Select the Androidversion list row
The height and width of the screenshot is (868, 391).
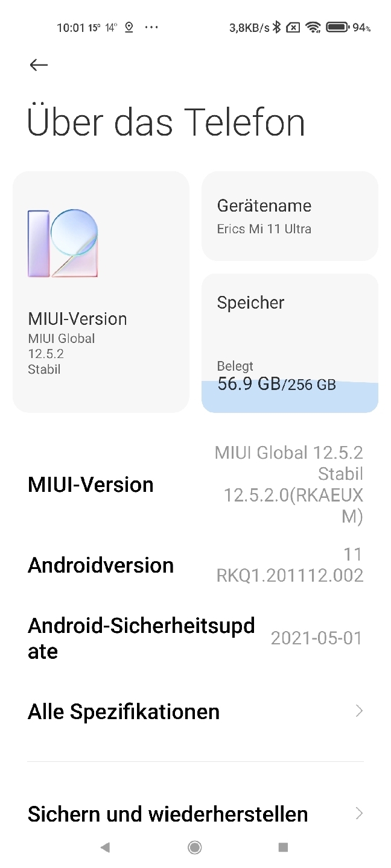(195, 565)
